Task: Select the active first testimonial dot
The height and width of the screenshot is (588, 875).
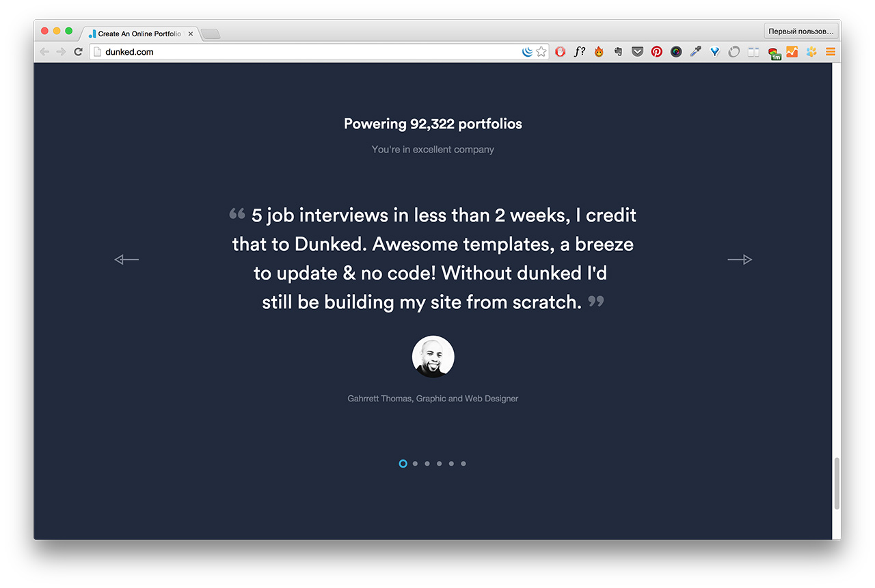Action: point(403,464)
